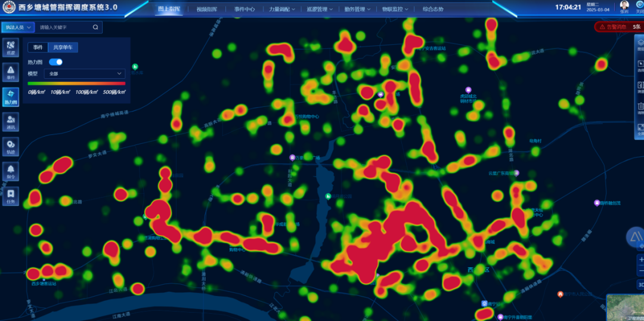This screenshot has width=644, height=321.
Task: Click the round AI assistant floating button
Action: coord(636,236)
